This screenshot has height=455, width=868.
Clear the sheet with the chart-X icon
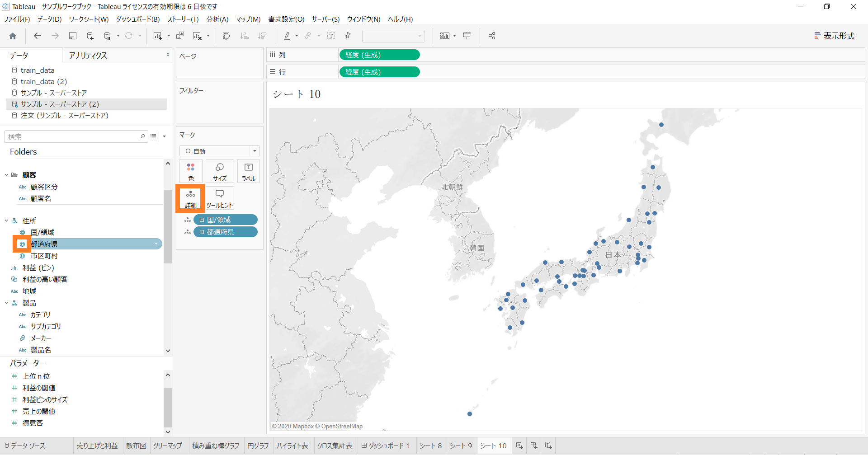coord(197,36)
